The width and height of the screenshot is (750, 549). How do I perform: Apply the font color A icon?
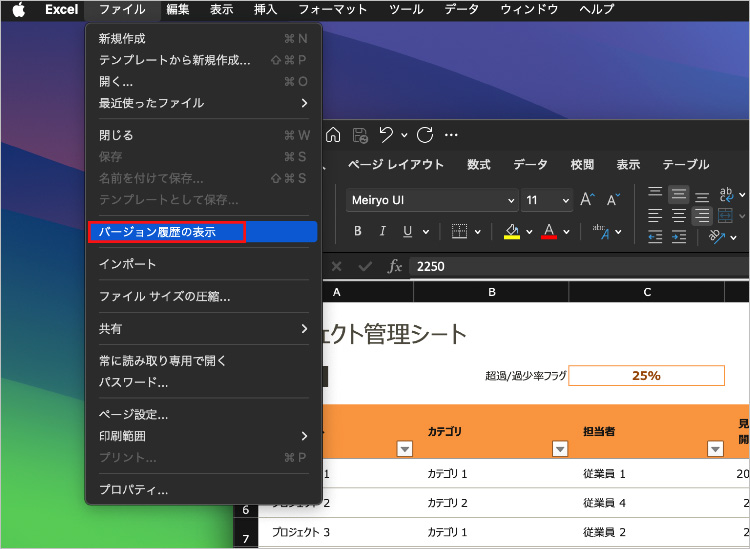[x=549, y=231]
